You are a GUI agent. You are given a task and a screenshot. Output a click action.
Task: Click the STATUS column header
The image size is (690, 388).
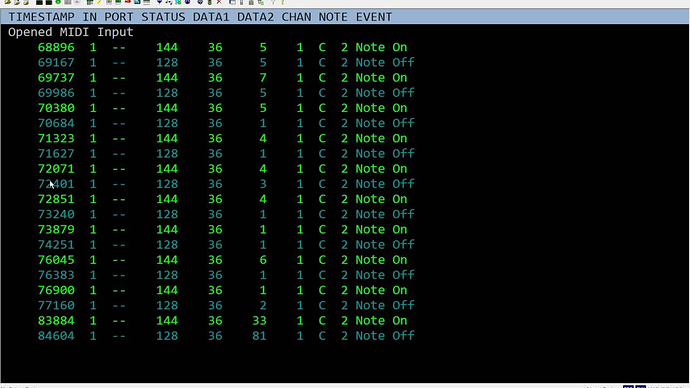163,17
